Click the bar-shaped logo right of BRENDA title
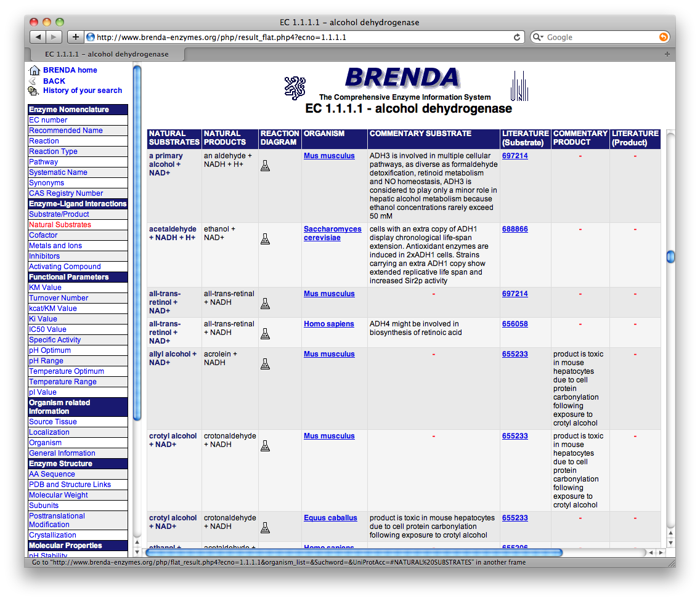The image size is (700, 601). tap(519, 86)
